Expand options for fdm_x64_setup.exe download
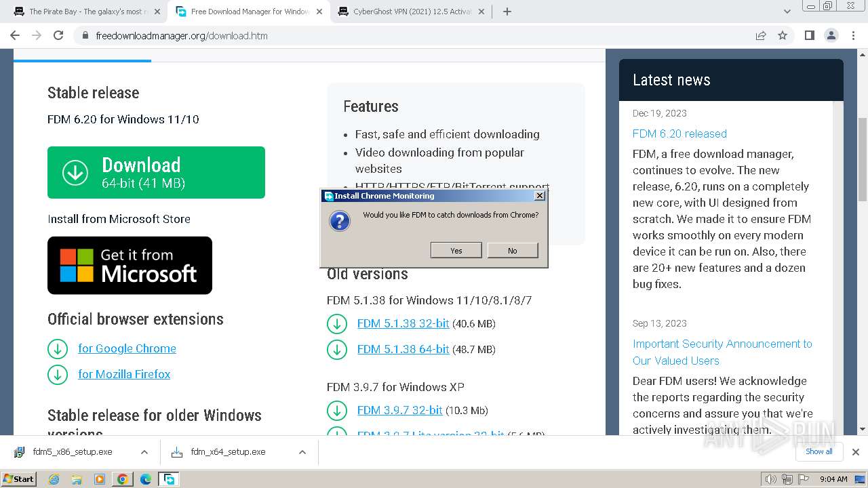 pos(302,452)
